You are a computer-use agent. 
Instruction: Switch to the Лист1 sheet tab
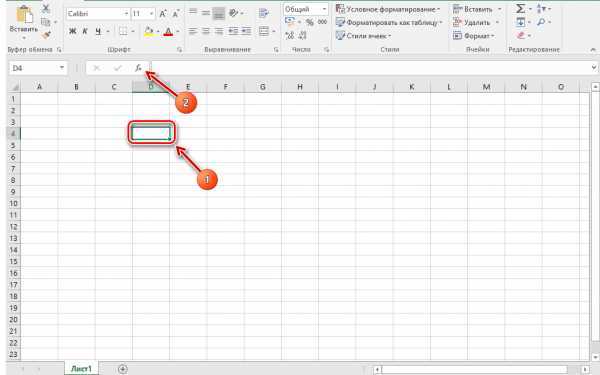pos(81,369)
